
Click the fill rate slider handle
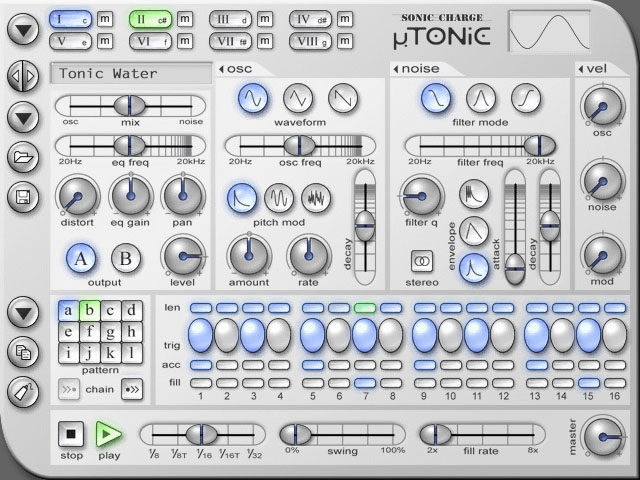click(x=436, y=435)
